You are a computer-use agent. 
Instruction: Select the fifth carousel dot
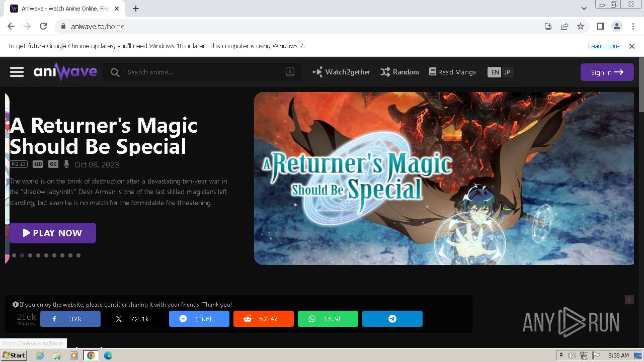46,255
